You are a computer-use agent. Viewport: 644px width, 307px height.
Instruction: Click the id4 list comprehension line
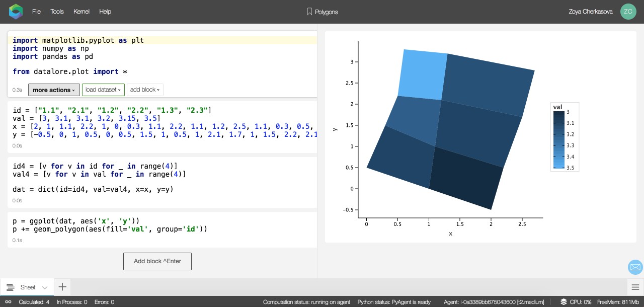pos(95,166)
